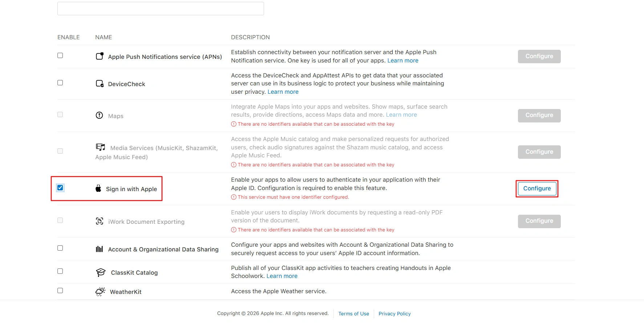Image resolution: width=644 pixels, height=331 pixels.
Task: Click the Maps name label
Action: coord(116,116)
